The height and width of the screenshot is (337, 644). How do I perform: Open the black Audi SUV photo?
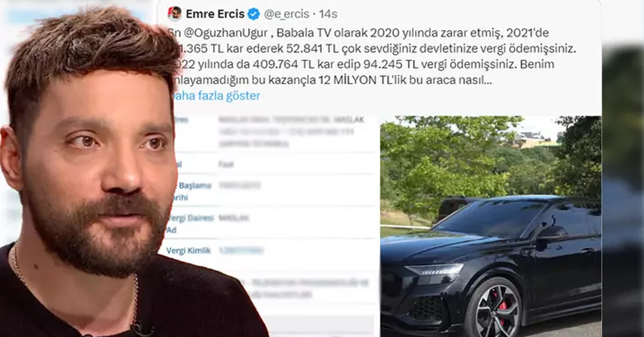point(491,226)
